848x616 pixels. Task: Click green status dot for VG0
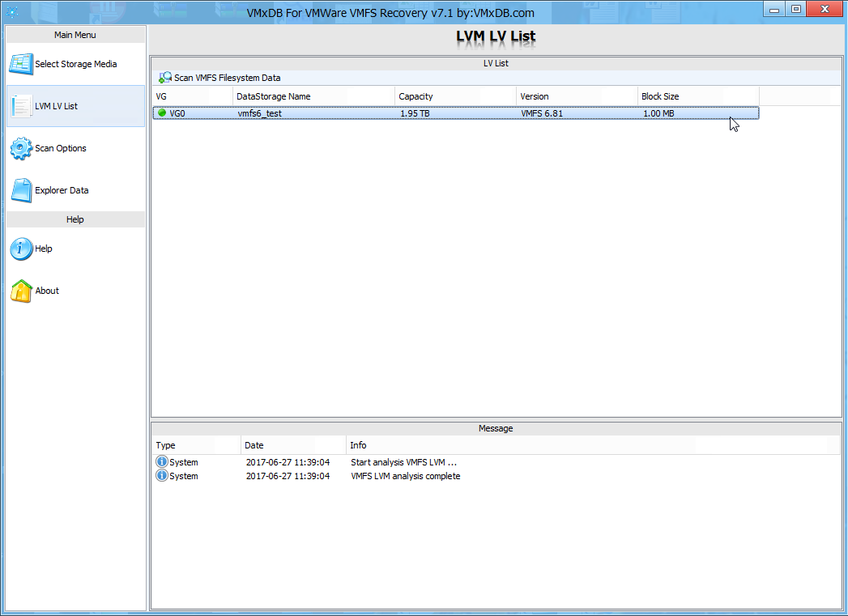click(162, 113)
